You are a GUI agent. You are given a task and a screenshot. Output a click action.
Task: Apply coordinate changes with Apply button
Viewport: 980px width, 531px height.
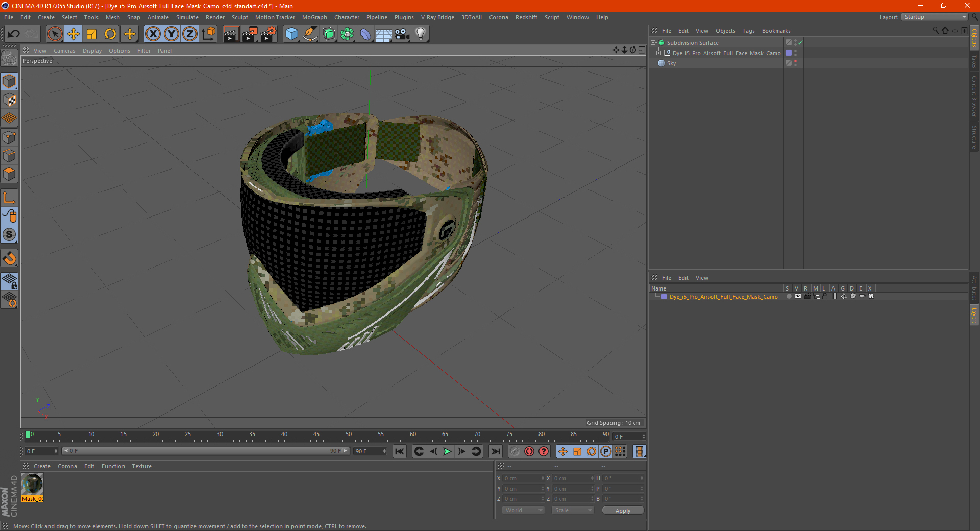coord(623,511)
